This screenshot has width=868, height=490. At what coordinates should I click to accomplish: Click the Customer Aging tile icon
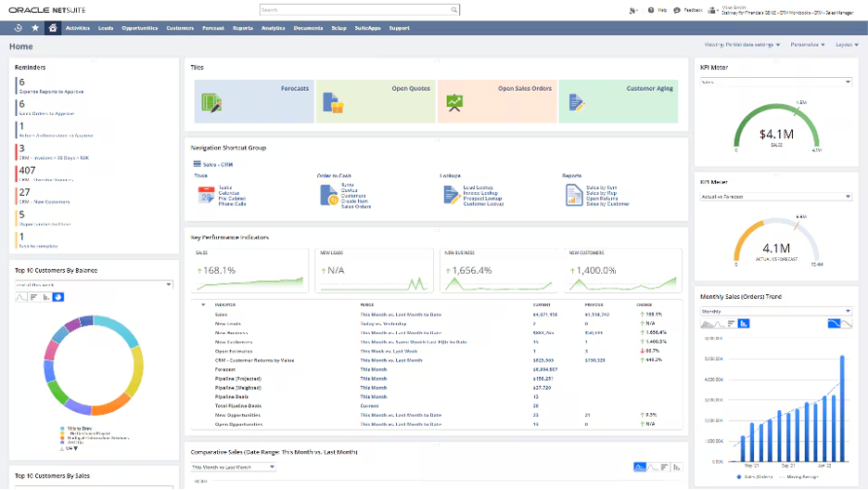tap(576, 102)
